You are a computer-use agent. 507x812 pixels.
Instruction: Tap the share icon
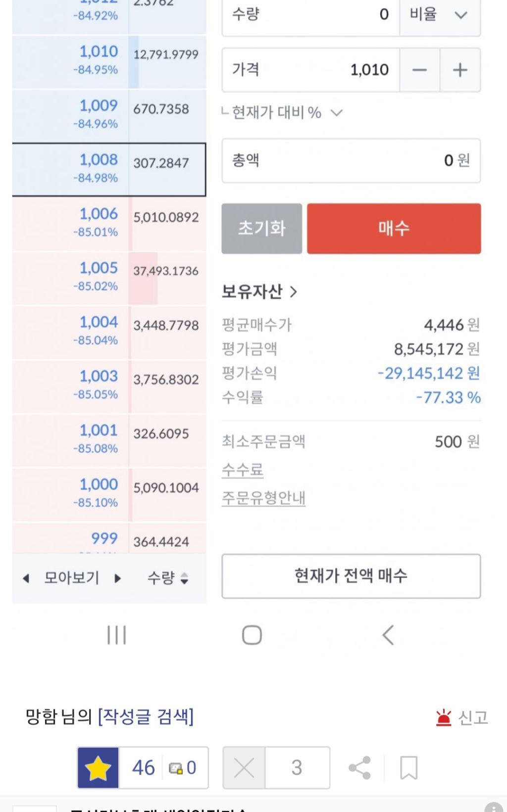[x=360, y=767]
